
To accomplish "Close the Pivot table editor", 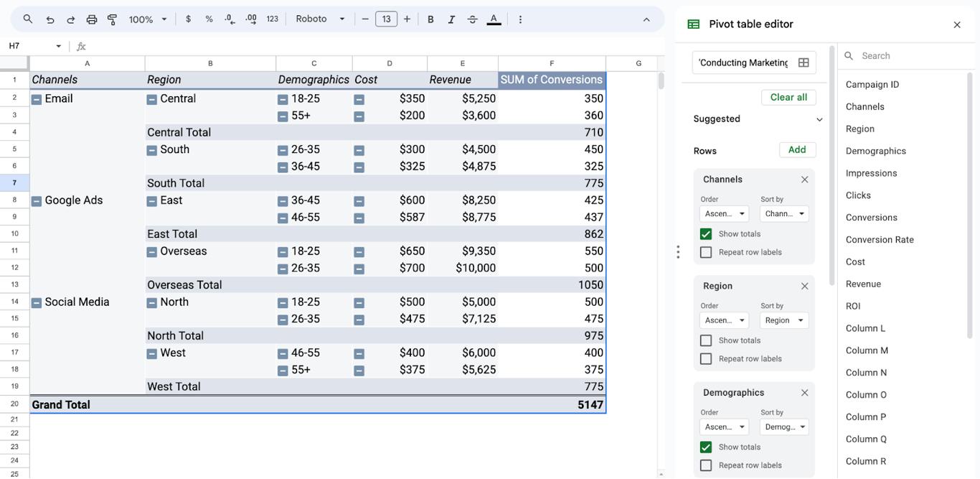I will 957,24.
